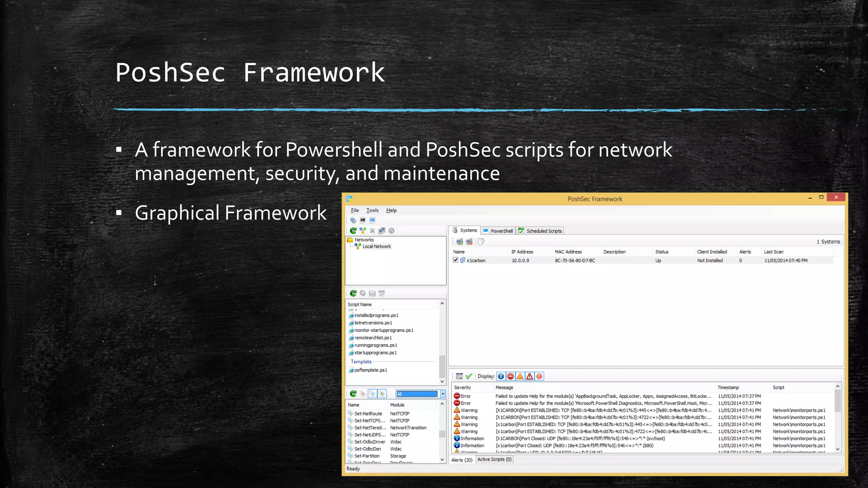Click the scan systems monitors icon in network toolbar
The width and height of the screenshot is (868, 488).
[x=382, y=230]
